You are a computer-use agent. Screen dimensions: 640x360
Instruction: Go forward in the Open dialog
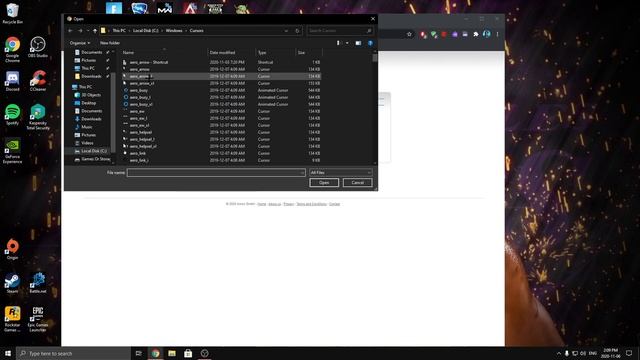click(80, 31)
